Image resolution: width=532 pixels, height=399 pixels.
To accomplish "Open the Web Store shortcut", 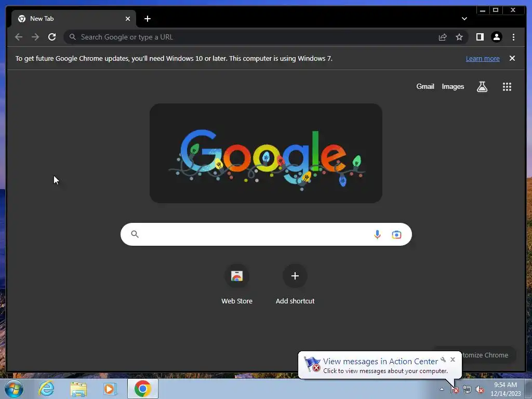I will pyautogui.click(x=237, y=284).
